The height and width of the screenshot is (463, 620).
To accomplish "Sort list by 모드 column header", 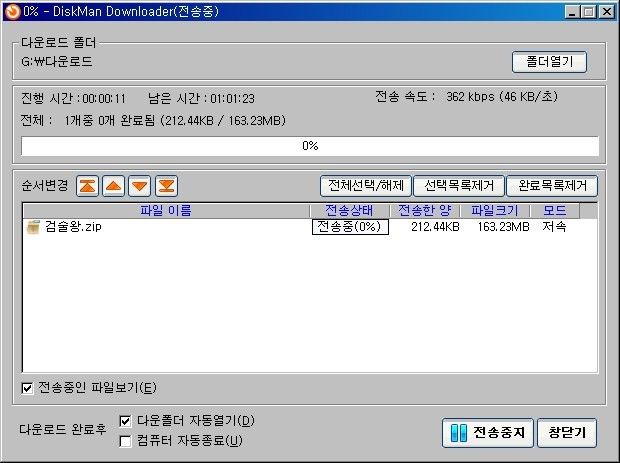I will point(555,210).
